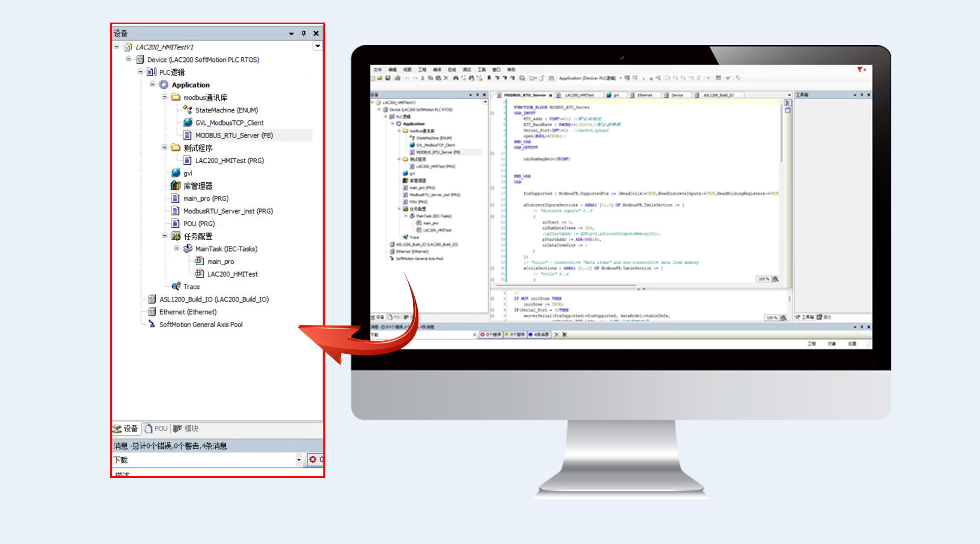Click the Application gear icon in enlarged tree

tap(164, 85)
